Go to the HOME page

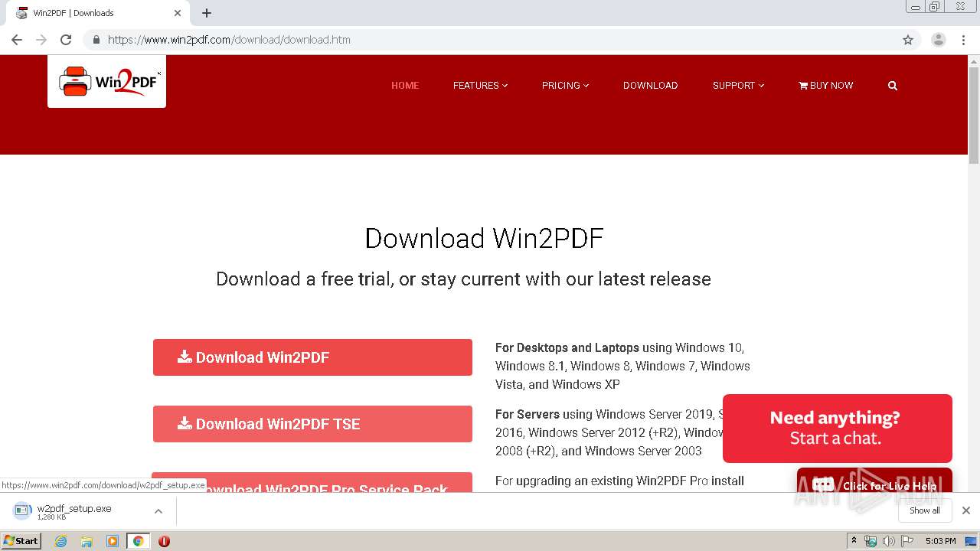(405, 86)
